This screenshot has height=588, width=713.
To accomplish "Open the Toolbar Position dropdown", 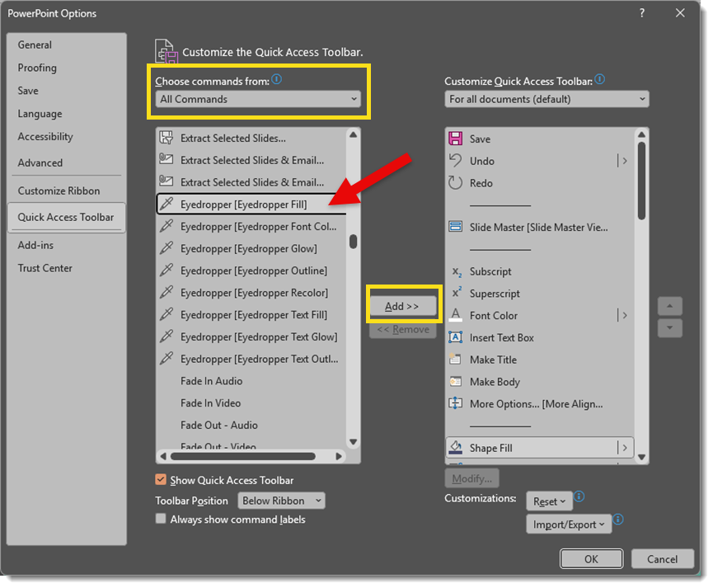I will 281,501.
